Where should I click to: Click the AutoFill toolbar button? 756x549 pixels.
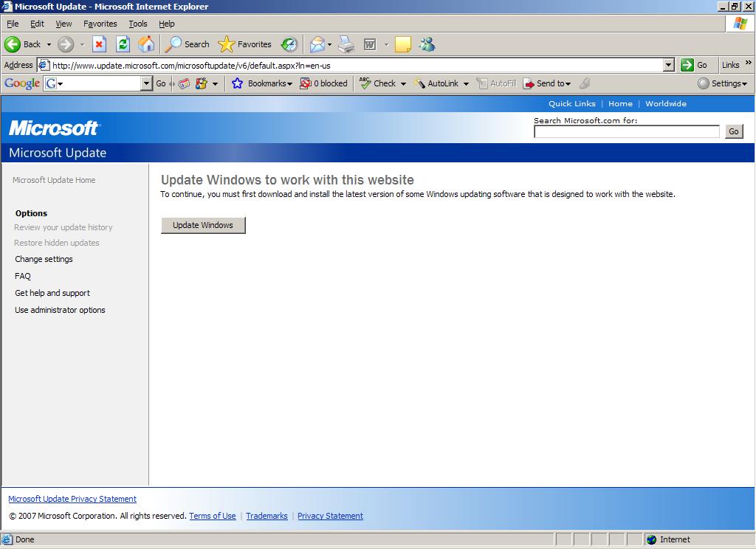pyautogui.click(x=496, y=83)
